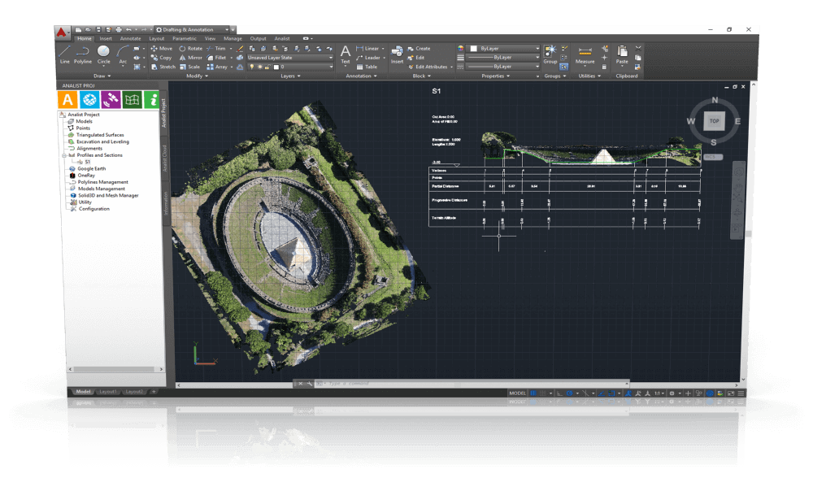Click the Fillet tool
The image size is (813, 504).
coord(217,58)
